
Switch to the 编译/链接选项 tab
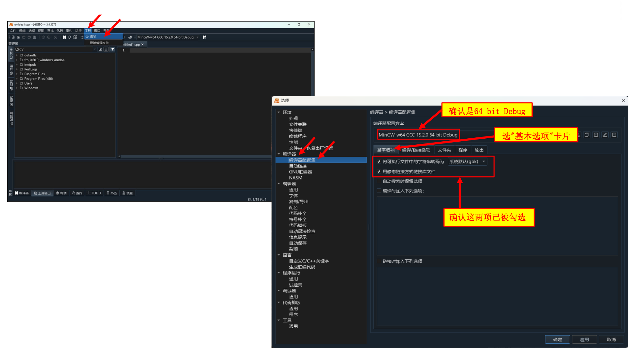(x=416, y=150)
